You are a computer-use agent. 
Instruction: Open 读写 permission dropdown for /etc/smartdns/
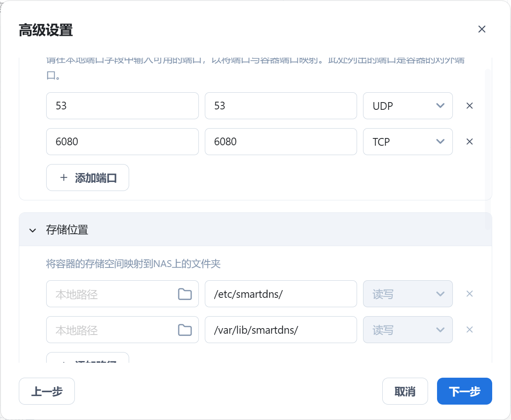point(408,294)
